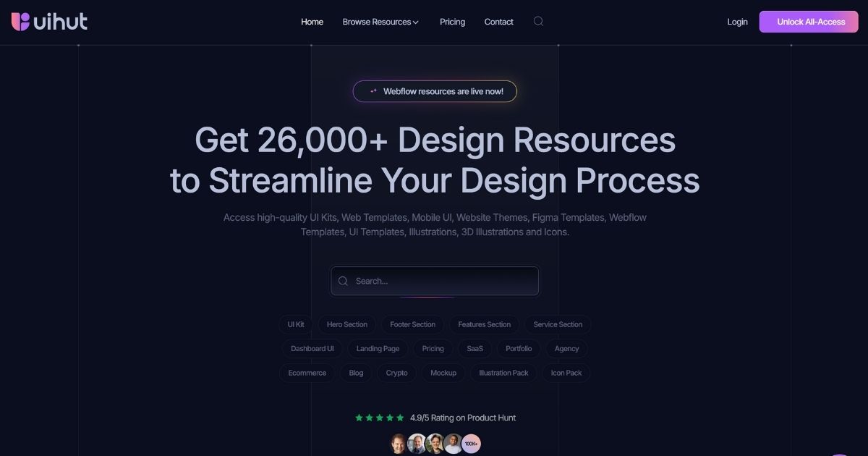Viewport: 868px width, 456px height.
Task: Open the Webflow resources are live banner
Action: tap(435, 91)
